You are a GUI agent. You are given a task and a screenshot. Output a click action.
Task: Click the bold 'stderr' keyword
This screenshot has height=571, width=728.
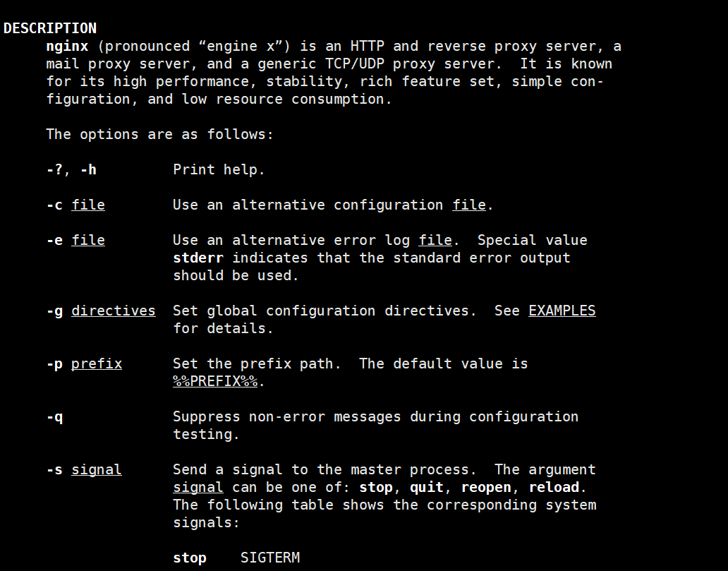click(x=198, y=258)
